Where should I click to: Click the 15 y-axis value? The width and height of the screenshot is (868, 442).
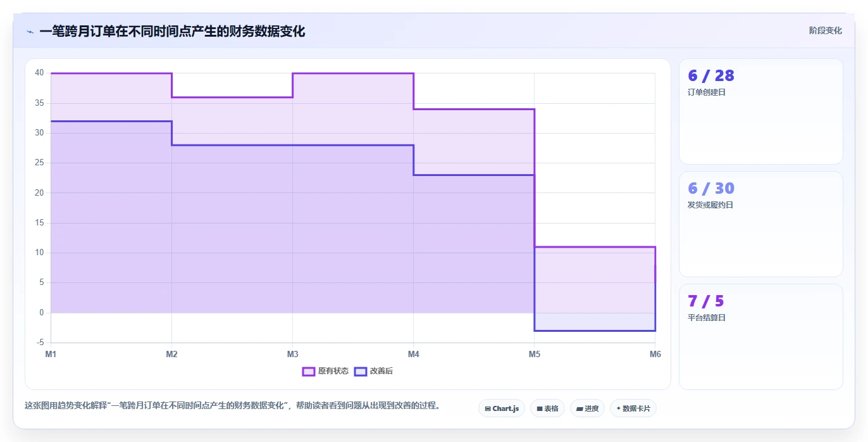pyautogui.click(x=39, y=223)
